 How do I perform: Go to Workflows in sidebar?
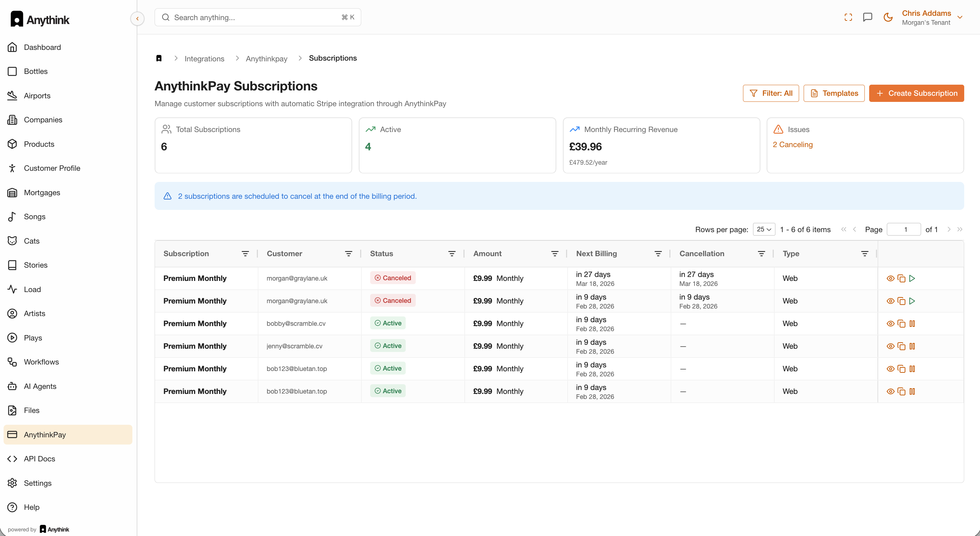(x=41, y=362)
